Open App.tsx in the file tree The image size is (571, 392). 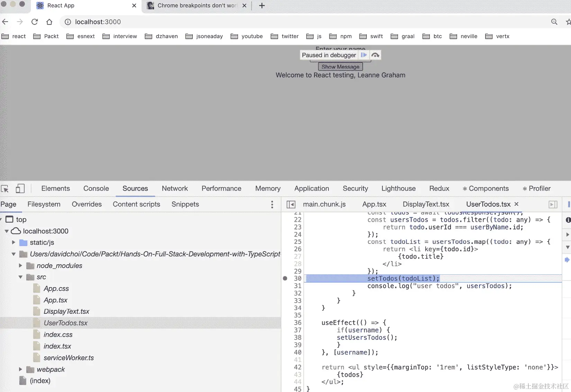tap(55, 300)
